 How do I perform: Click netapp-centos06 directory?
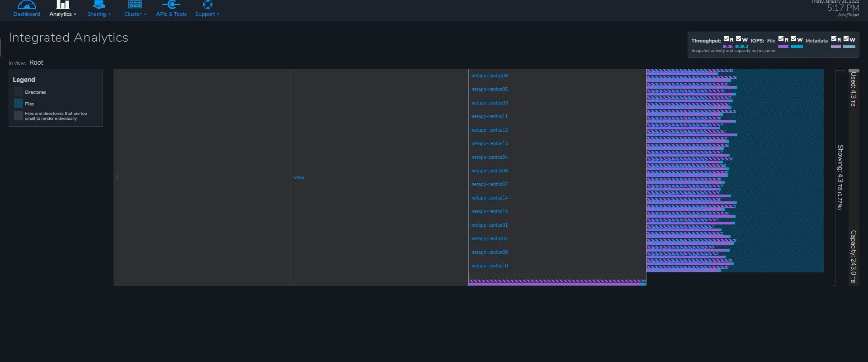(490, 171)
